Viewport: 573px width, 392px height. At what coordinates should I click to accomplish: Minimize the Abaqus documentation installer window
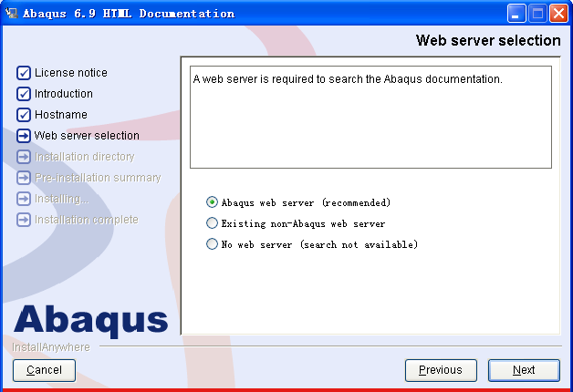click(x=516, y=14)
